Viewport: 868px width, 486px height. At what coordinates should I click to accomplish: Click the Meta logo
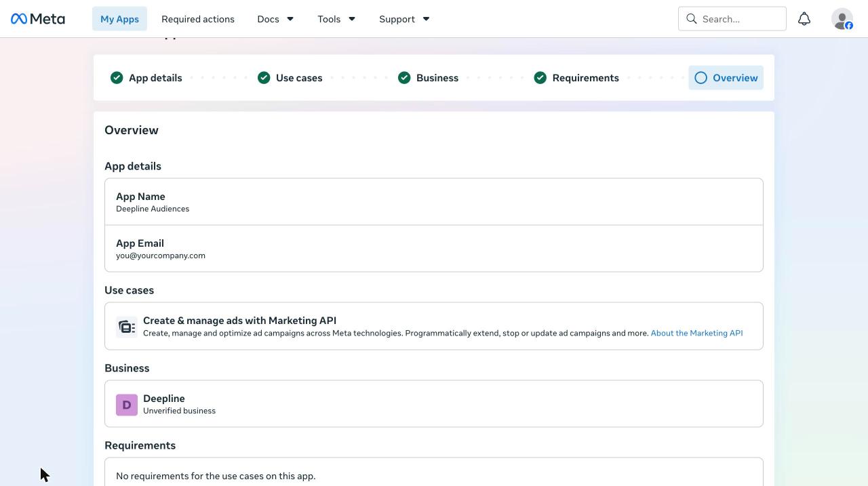click(x=38, y=19)
